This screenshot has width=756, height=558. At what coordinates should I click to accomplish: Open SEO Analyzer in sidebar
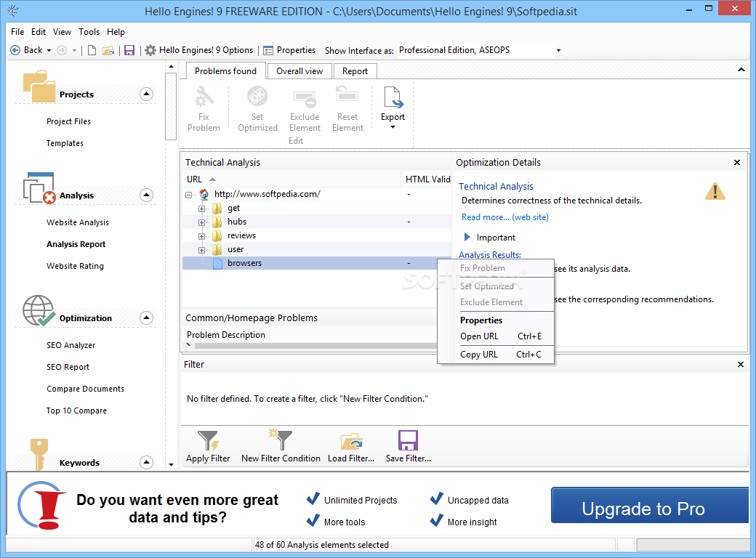tap(71, 345)
